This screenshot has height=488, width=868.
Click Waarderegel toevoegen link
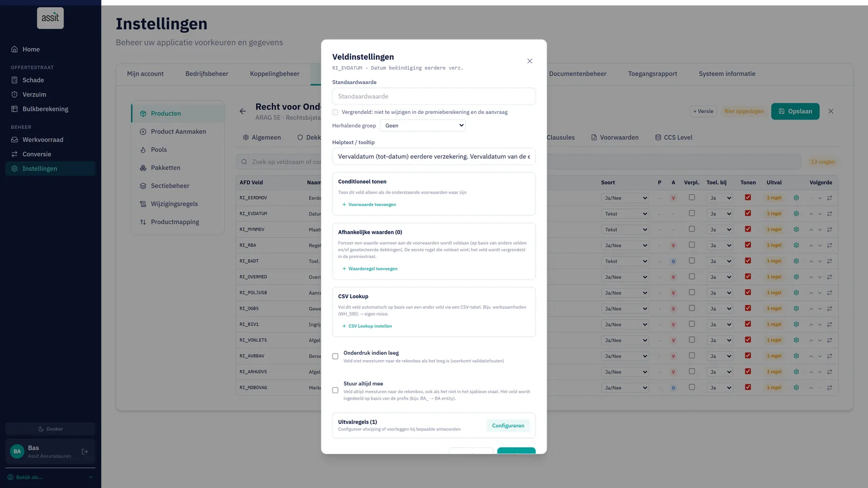[x=369, y=268]
